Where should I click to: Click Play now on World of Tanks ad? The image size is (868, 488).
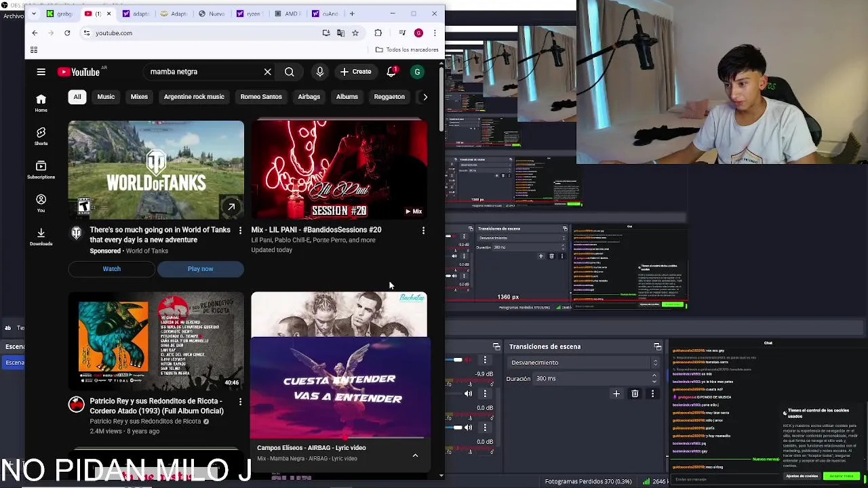[200, 269]
